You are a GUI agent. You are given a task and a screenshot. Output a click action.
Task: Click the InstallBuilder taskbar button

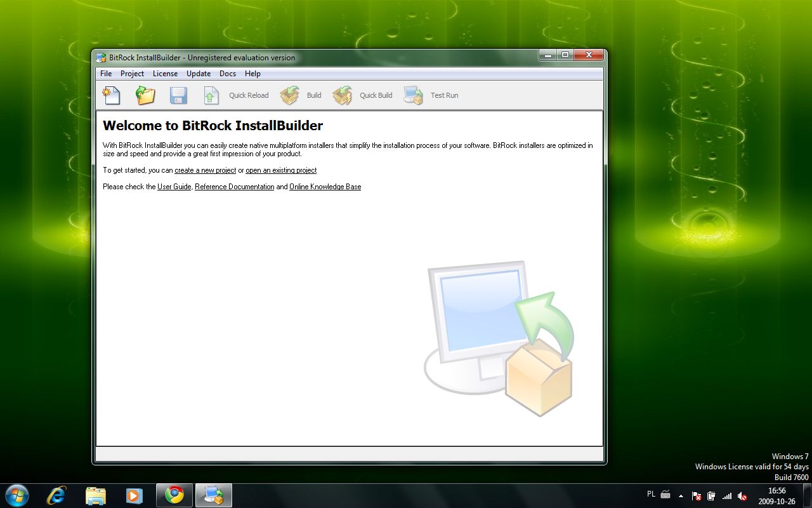(214, 495)
